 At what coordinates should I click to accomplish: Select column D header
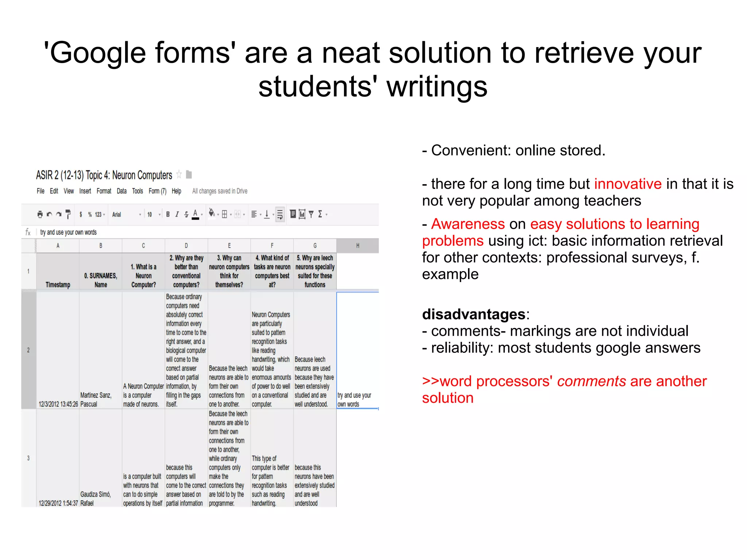tap(186, 246)
